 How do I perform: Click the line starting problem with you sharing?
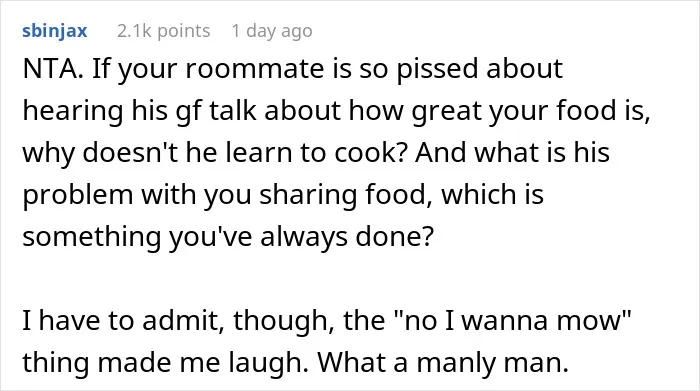(x=283, y=195)
